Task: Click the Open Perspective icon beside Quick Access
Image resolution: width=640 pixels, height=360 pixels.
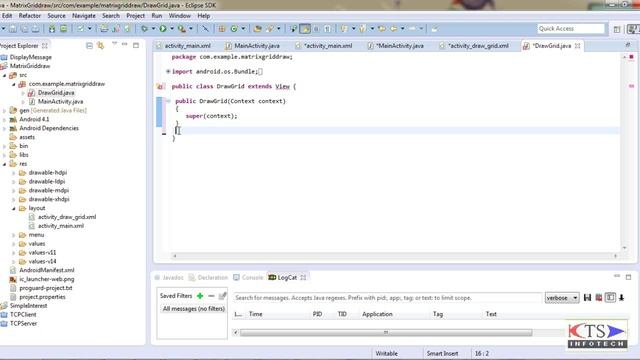Action: pos(617,29)
